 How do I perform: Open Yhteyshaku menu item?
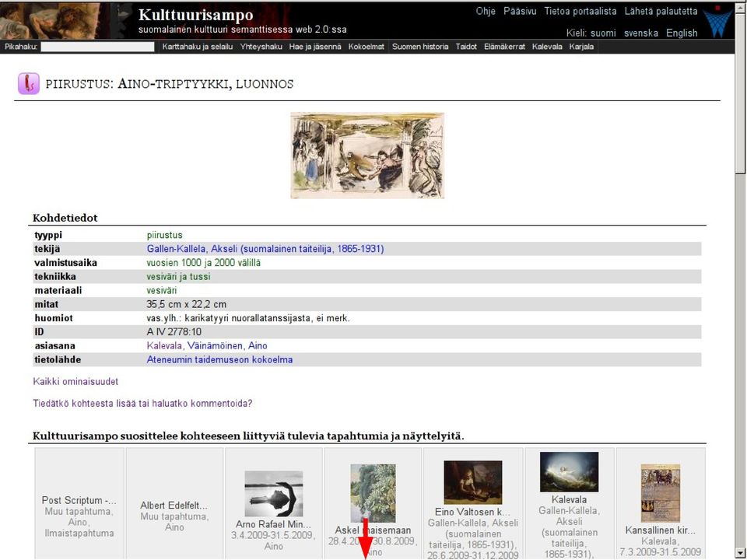[x=261, y=47]
